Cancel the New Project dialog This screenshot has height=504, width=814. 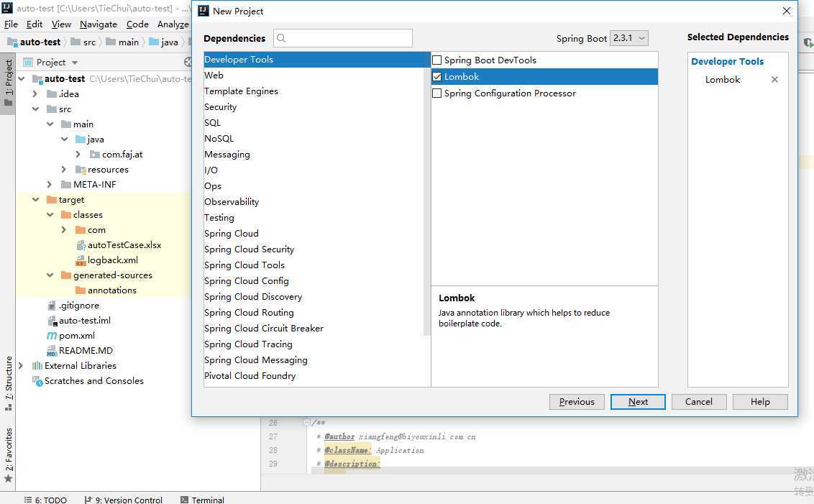699,402
